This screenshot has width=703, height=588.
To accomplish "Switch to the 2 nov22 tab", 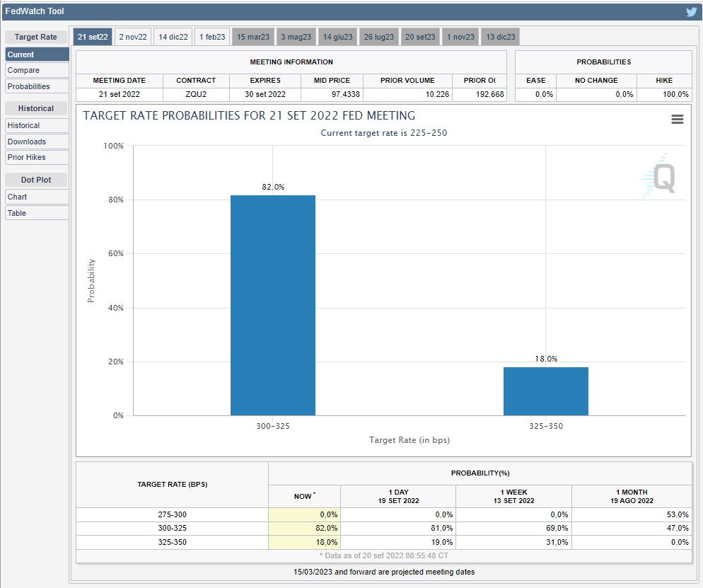I will pos(133,37).
